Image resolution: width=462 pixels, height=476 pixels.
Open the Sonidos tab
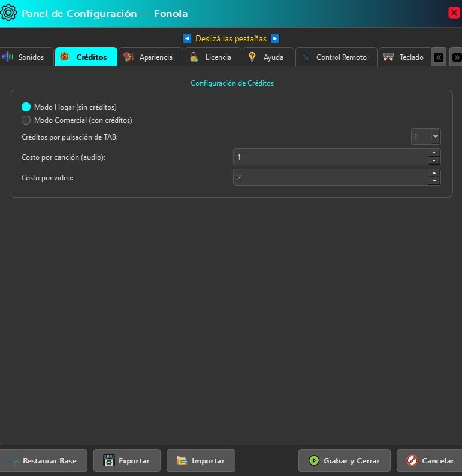pos(26,57)
